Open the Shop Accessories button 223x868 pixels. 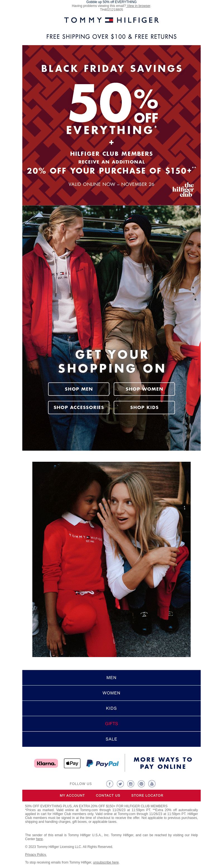pyautogui.click(x=79, y=407)
